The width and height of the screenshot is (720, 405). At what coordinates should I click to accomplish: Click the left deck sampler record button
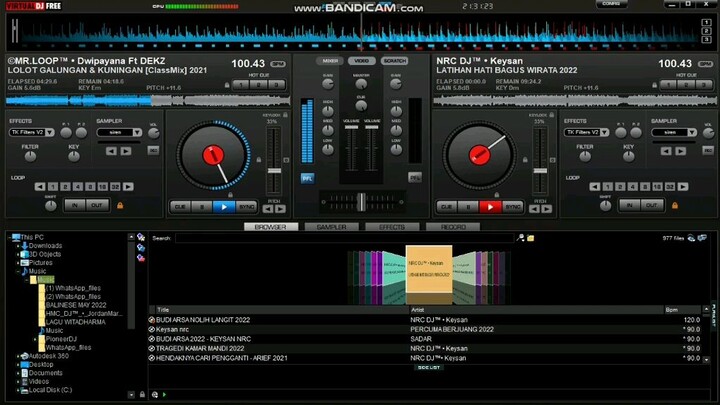[153, 150]
